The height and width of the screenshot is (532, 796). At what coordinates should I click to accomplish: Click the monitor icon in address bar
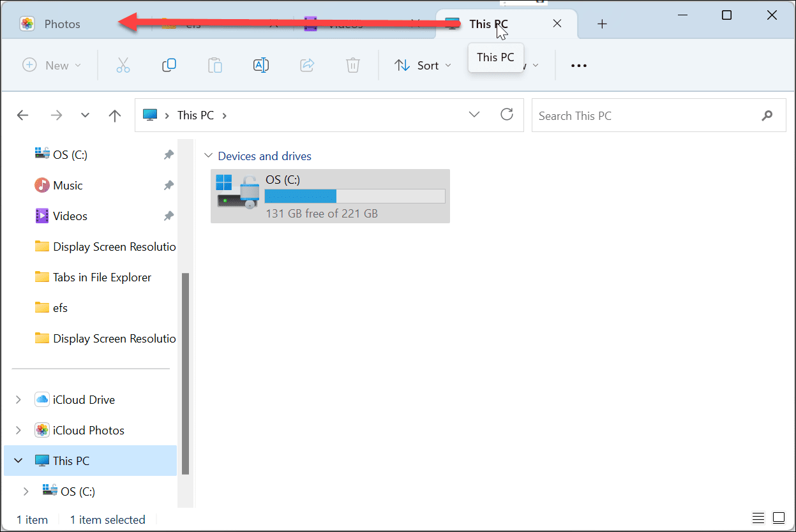150,115
